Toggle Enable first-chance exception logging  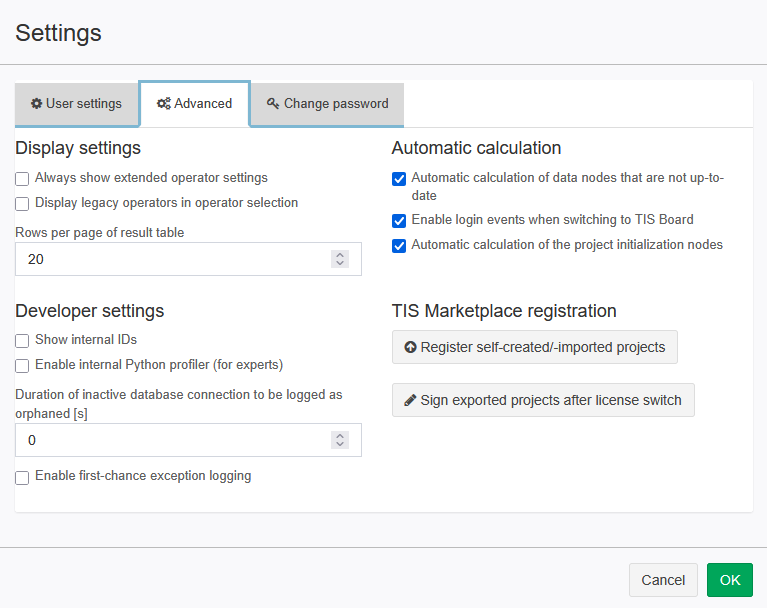[22, 478]
